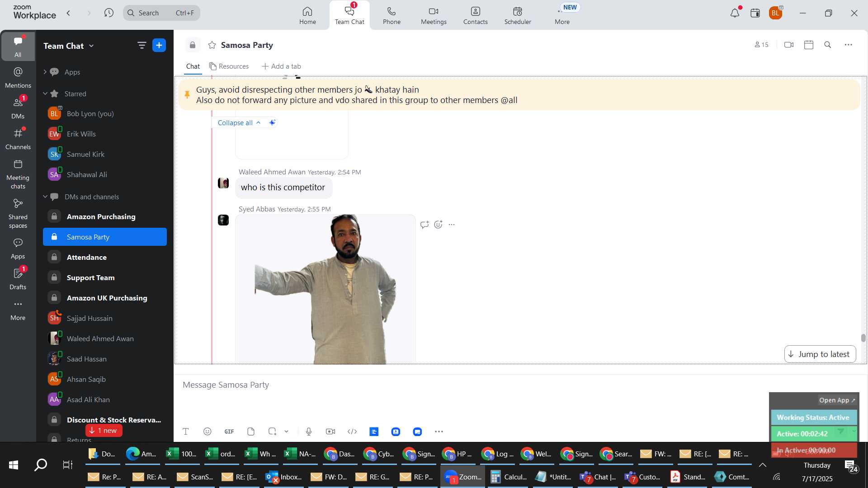
Task: Search within the Samosa Party chat
Action: coord(828,45)
